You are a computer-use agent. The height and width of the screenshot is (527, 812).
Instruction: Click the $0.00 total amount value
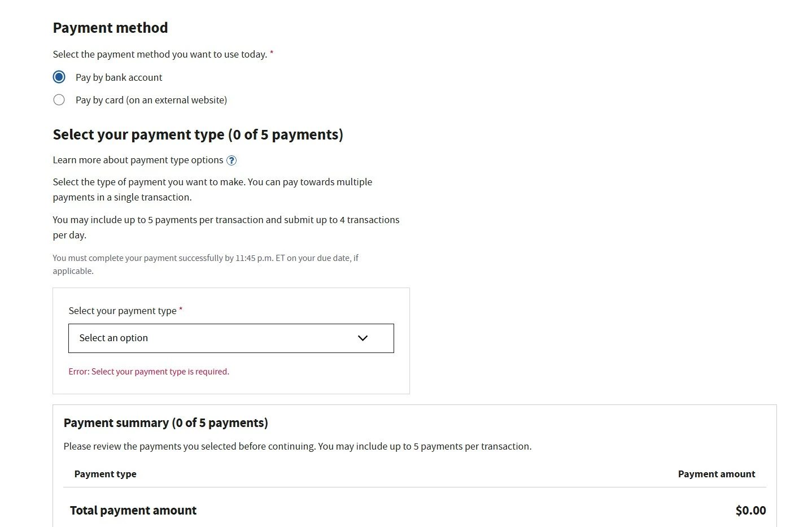(750, 511)
